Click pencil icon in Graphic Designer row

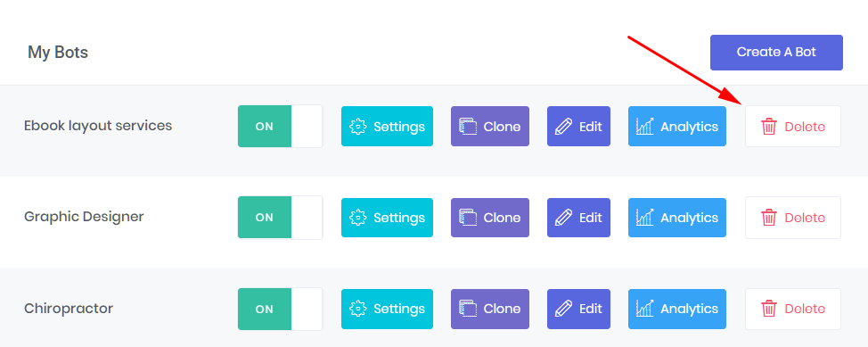pos(563,218)
